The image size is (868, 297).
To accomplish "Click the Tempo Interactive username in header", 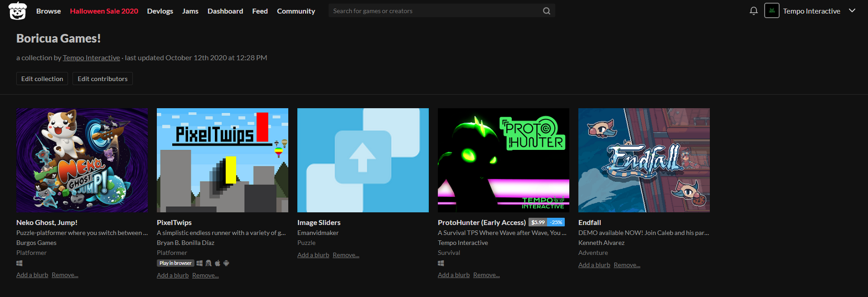I will 811,11.
